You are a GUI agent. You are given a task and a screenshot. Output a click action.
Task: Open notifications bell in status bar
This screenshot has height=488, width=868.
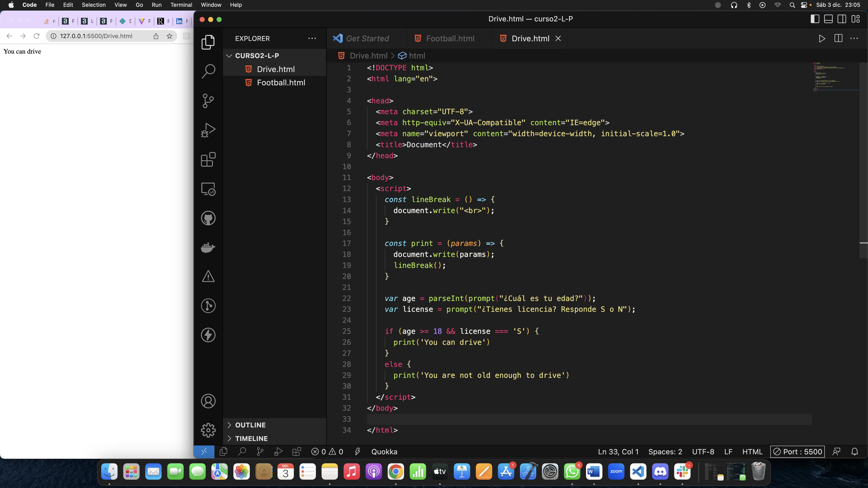click(x=854, y=452)
